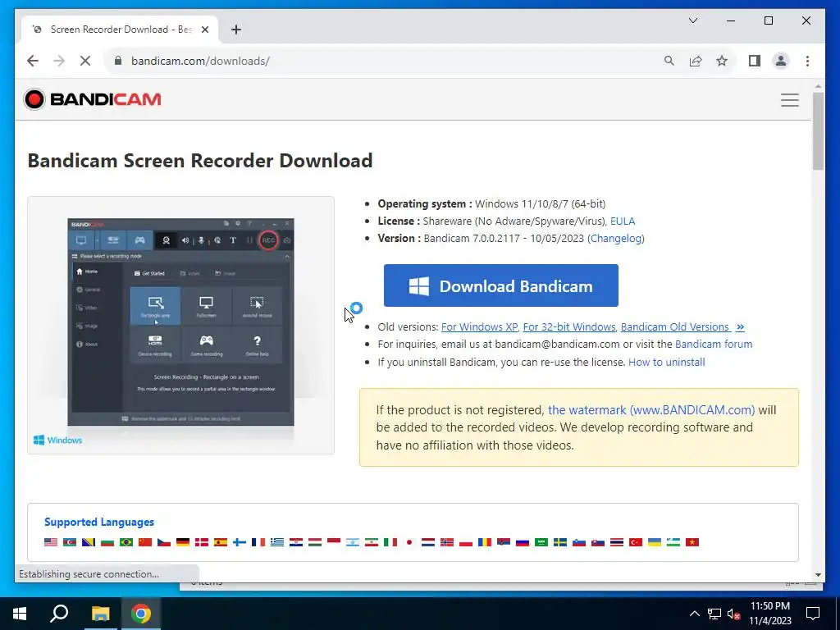Image resolution: width=840 pixels, height=630 pixels.
Task: Open the How to uninstall link
Action: point(666,362)
